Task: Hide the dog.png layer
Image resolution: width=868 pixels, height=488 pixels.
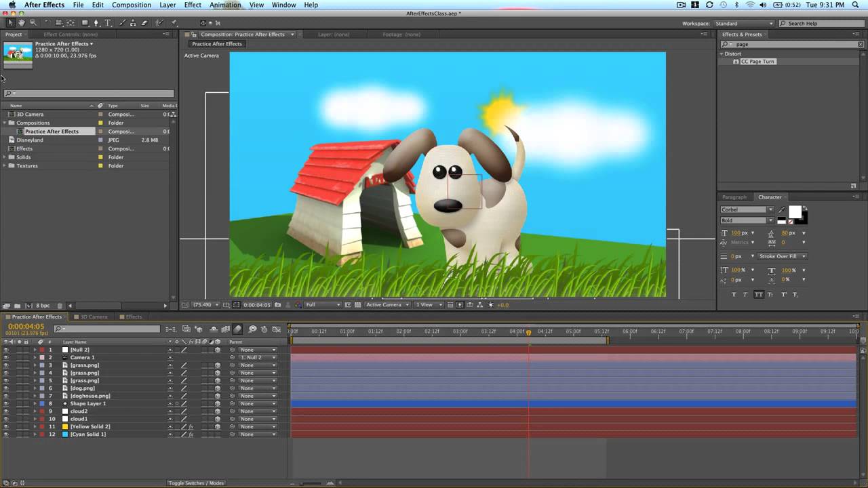Action: pos(6,388)
